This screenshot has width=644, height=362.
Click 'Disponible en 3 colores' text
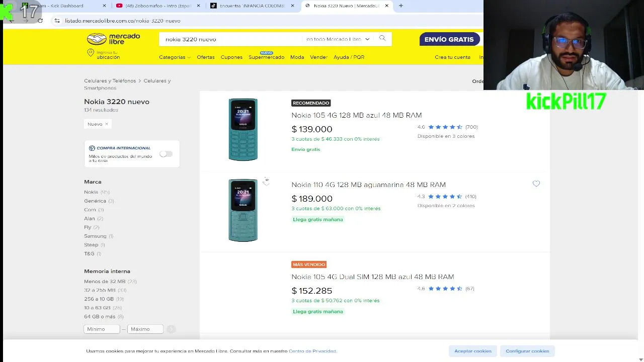[446, 136]
